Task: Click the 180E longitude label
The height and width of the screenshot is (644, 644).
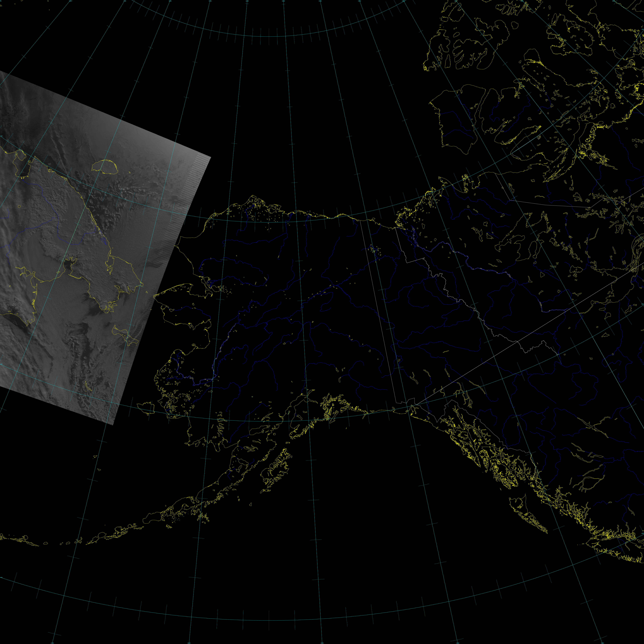Action: (170, 1)
